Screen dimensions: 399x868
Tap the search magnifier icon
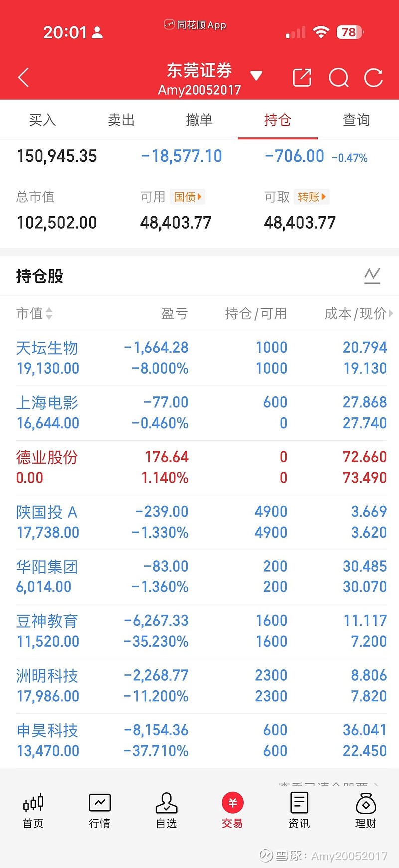click(338, 78)
